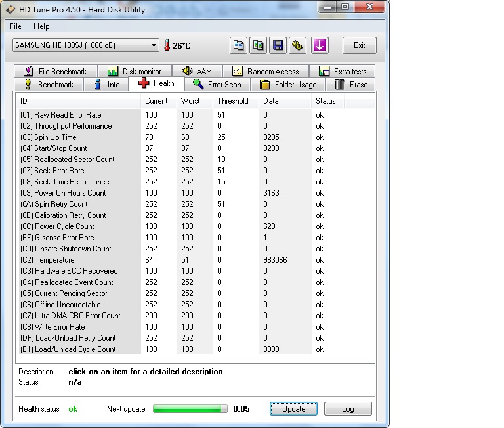This screenshot has height=428, width=504.
Task: Click the floppy disk save screenshot icon
Action: pyautogui.click(x=278, y=45)
